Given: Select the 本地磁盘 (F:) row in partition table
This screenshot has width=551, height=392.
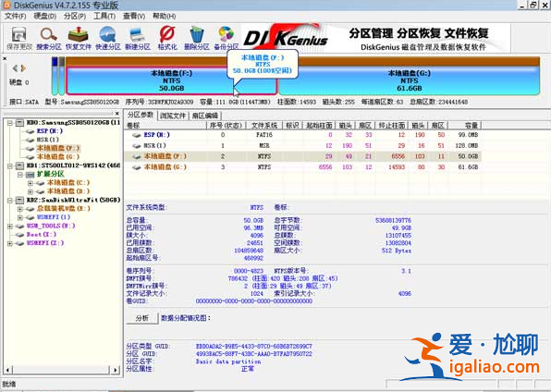Looking at the screenshot, I should 302,156.
